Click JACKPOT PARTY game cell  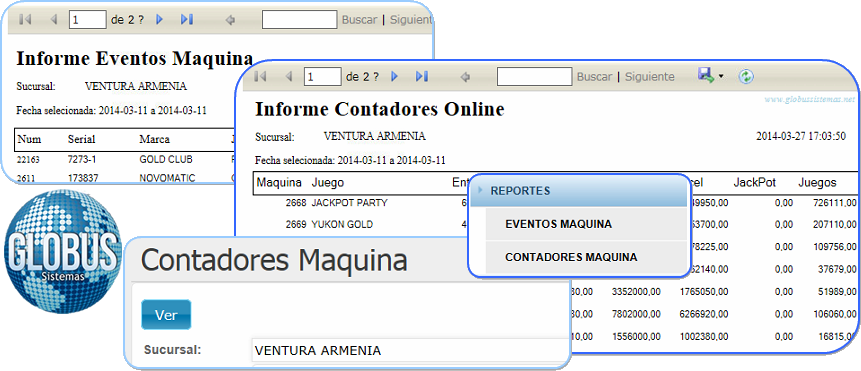(349, 203)
